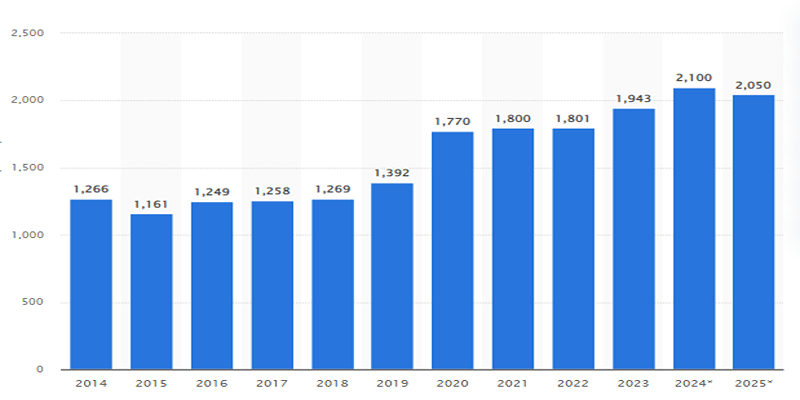Click the 2022 x-axis label
800x400 pixels.
tap(573, 383)
